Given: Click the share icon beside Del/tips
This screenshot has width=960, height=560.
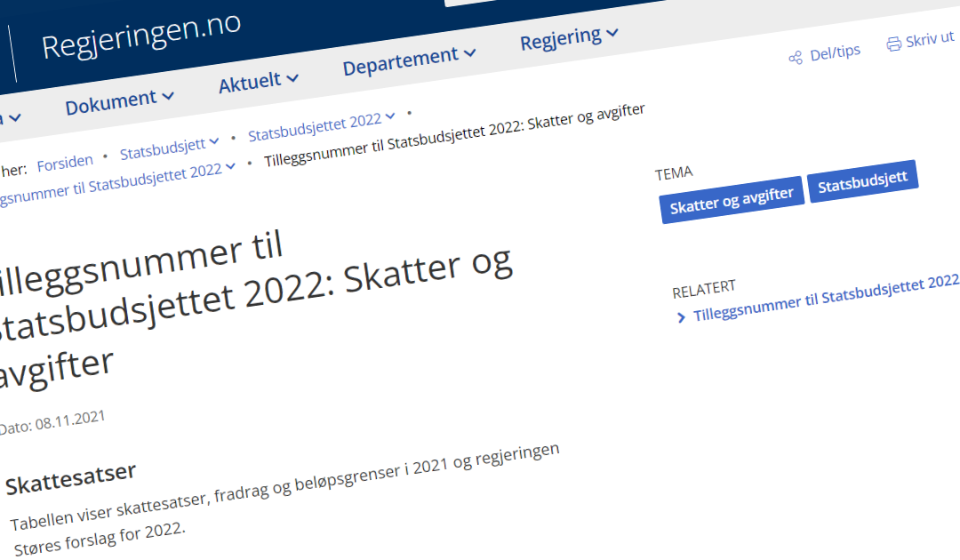Looking at the screenshot, I should tap(796, 58).
